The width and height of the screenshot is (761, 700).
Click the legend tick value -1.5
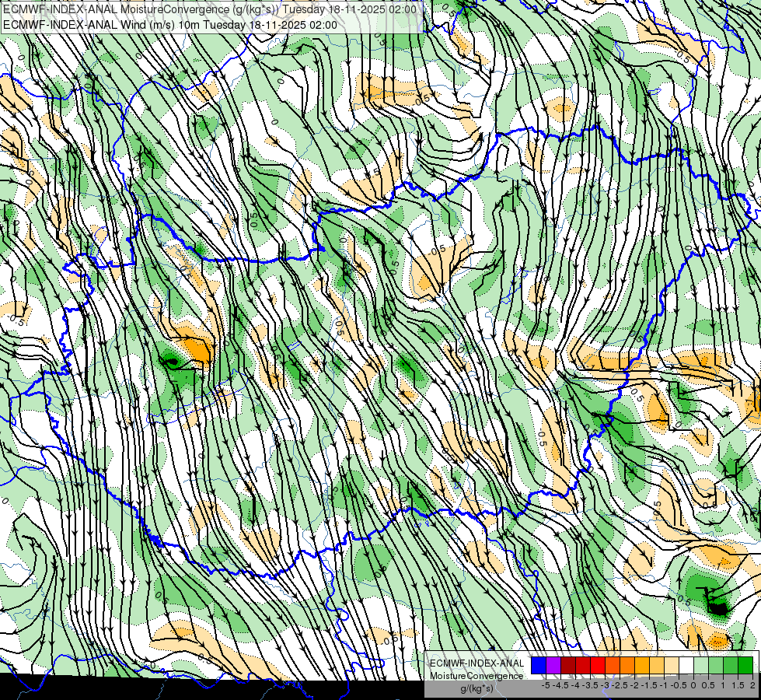[x=649, y=685]
